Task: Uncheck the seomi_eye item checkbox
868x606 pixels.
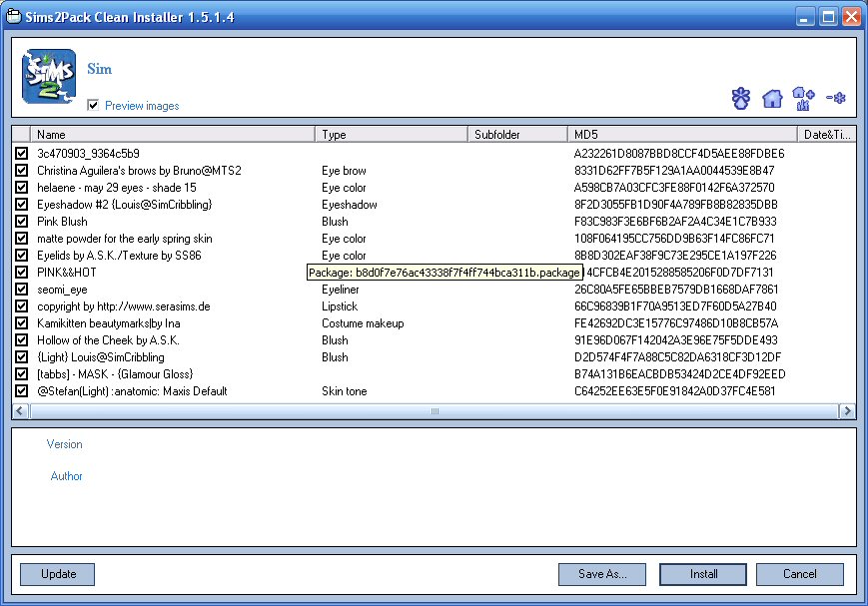Action: point(21,290)
